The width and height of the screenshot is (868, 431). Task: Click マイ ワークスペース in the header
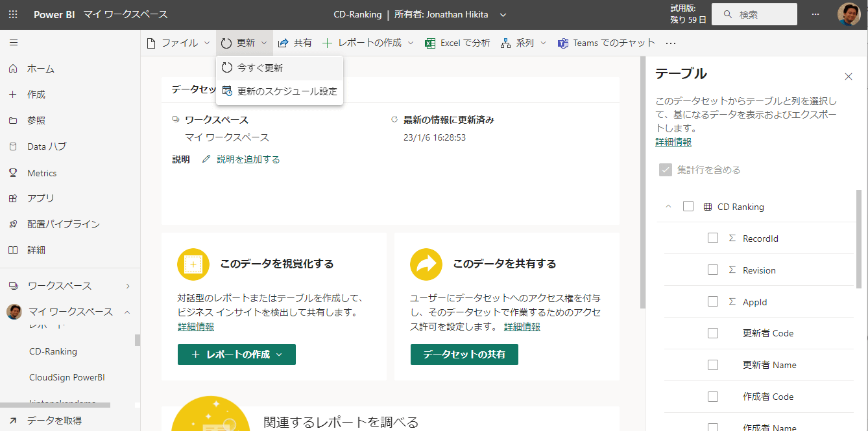126,14
